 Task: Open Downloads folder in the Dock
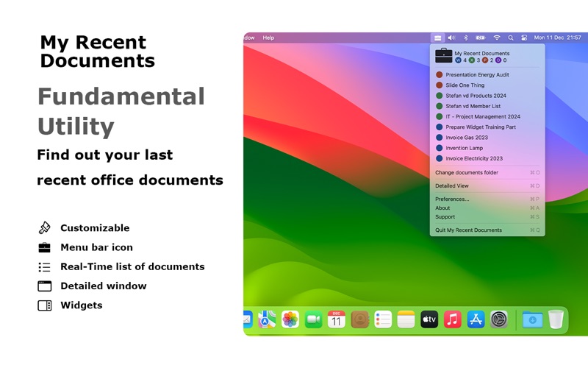(x=532, y=319)
